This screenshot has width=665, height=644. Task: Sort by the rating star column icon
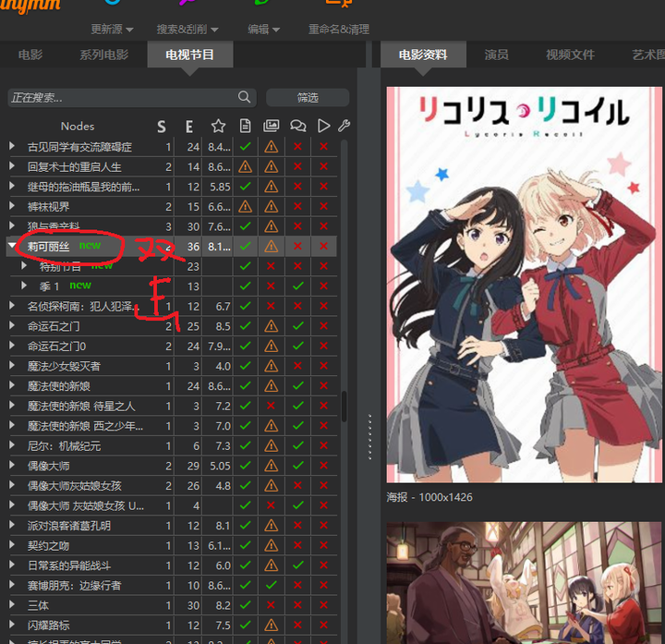pos(218,126)
